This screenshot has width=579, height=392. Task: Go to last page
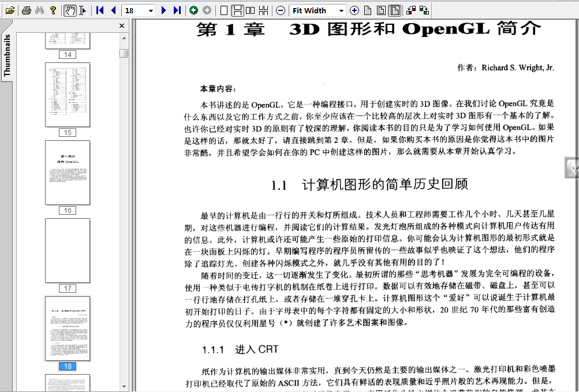(x=177, y=10)
